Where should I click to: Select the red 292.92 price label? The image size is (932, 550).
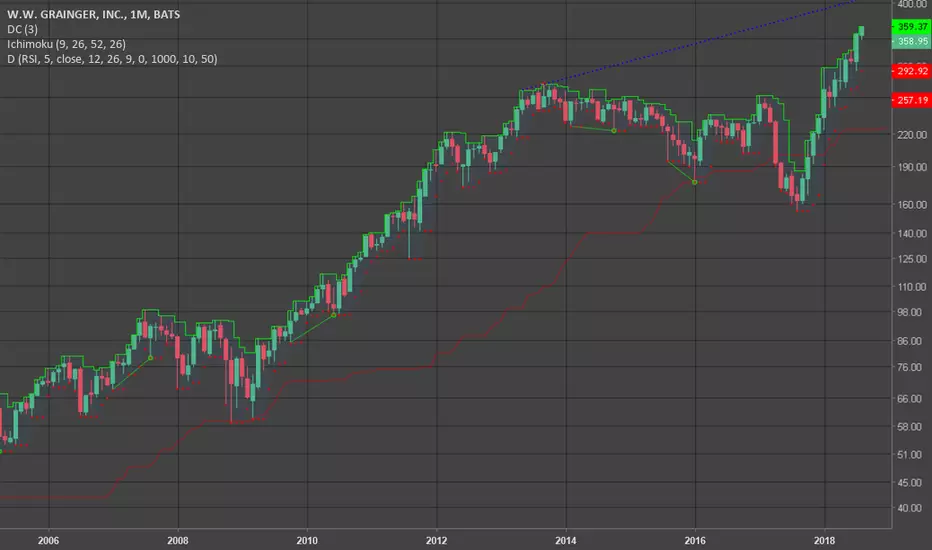(911, 71)
